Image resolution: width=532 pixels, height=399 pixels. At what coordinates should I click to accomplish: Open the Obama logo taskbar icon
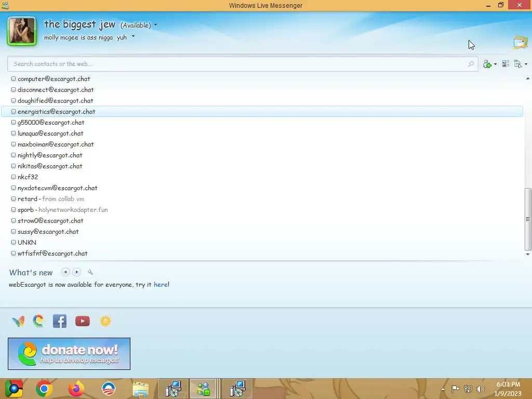pos(109,389)
